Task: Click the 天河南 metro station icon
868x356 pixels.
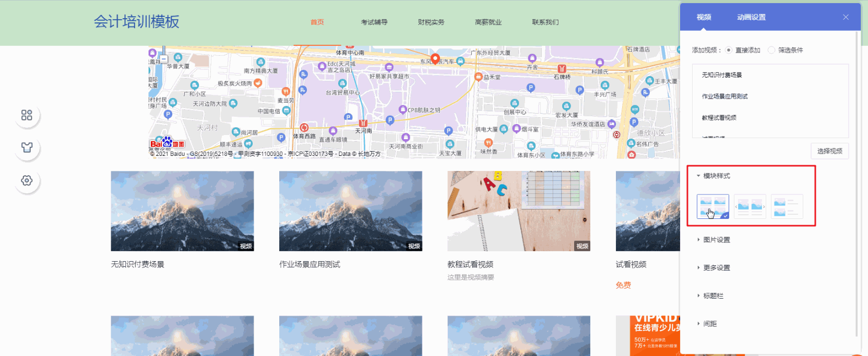Action: click(363, 123)
